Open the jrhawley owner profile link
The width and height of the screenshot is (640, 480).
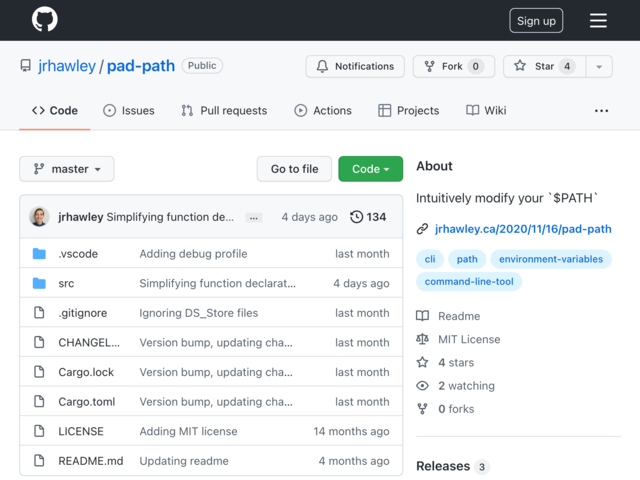tap(67, 66)
